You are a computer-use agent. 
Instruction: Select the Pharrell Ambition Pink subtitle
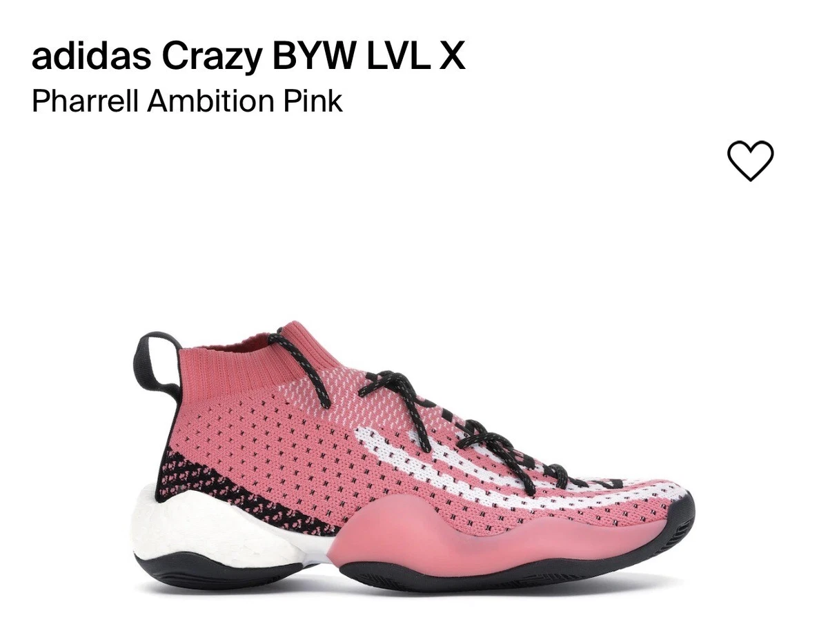[187, 101]
